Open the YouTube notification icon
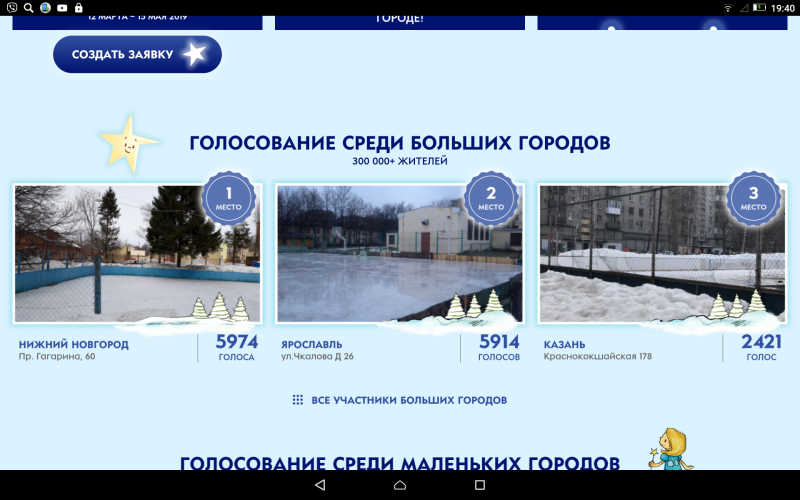This screenshot has width=800, height=500. pyautogui.click(x=62, y=8)
